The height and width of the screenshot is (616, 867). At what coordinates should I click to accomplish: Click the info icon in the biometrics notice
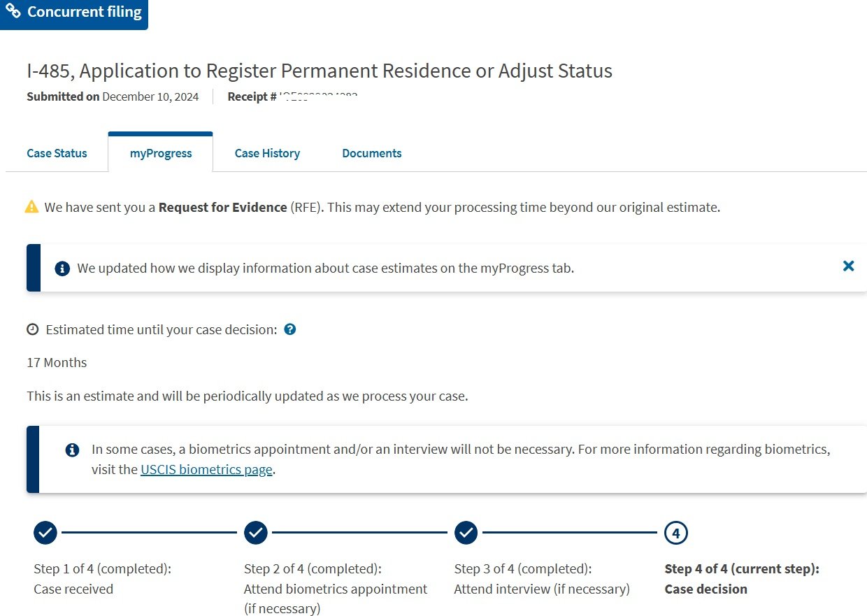72,450
